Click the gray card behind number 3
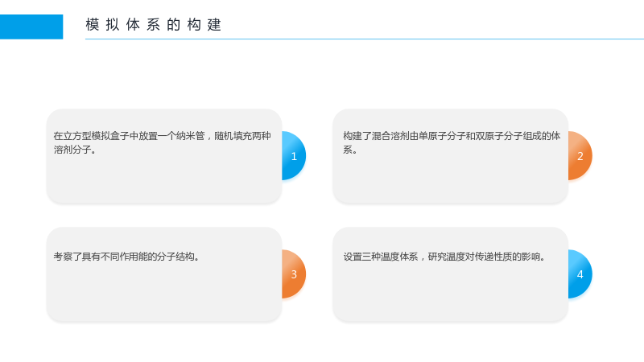The height and width of the screenshot is (362, 644). (164, 274)
